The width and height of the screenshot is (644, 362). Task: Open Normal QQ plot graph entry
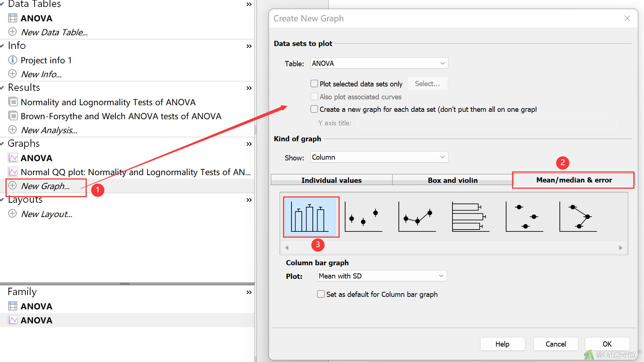(x=136, y=172)
